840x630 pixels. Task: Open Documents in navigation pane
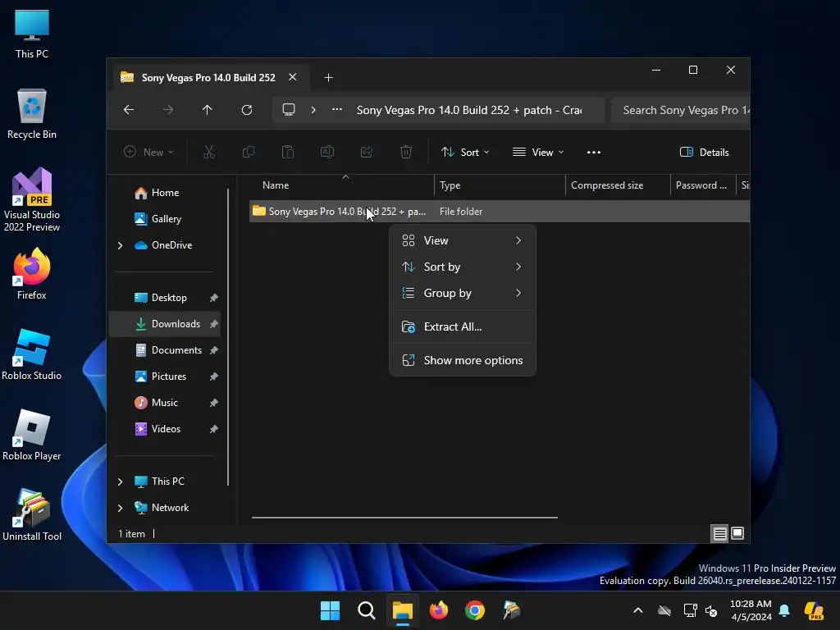[x=164, y=350]
